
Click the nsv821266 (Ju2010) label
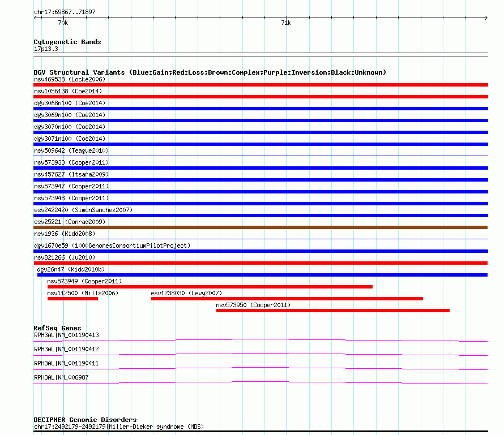click(65, 257)
